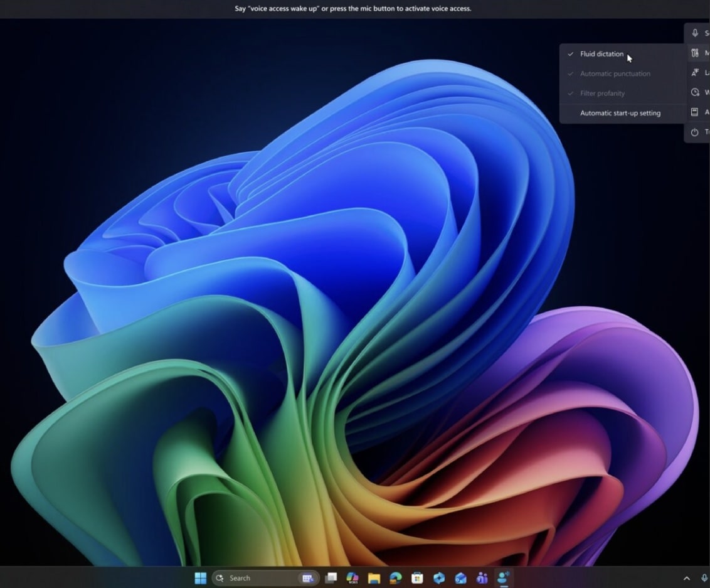Viewport: 710px width, 588px height.
Task: Click the power icon to turn off voice access
Action: click(x=696, y=132)
